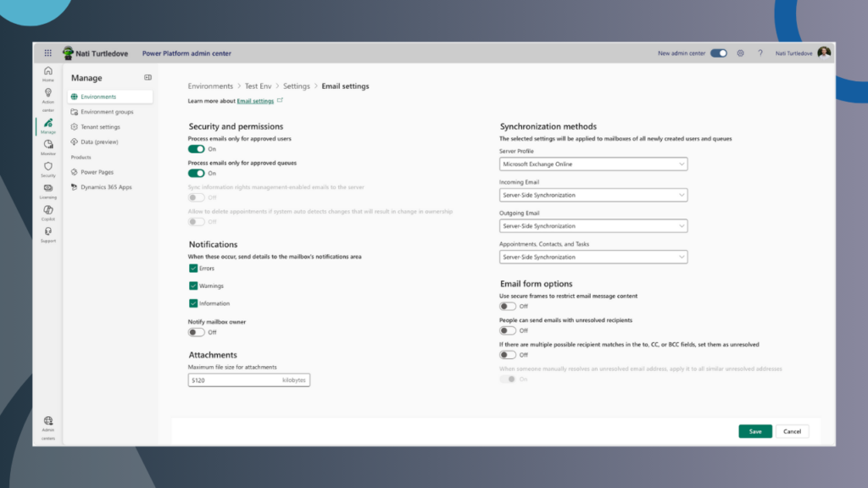Viewport: 868px width, 488px height.
Task: Save the email settings
Action: [754, 431]
